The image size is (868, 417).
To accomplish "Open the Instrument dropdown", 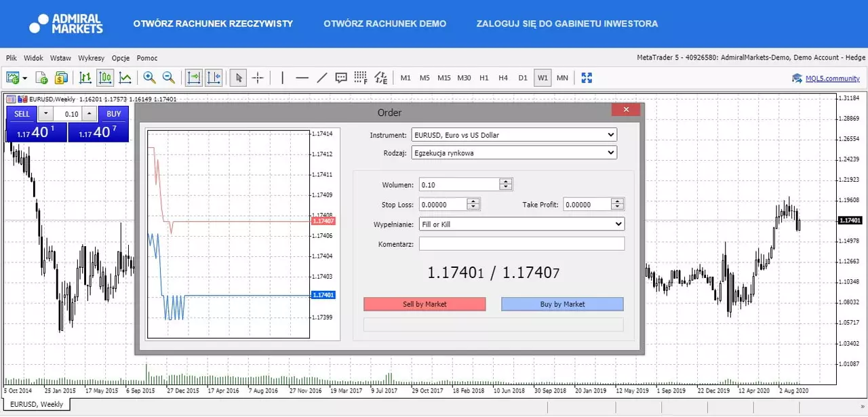I will click(x=513, y=135).
